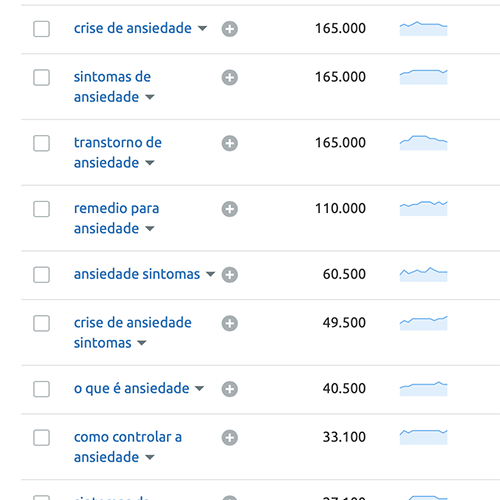Add 'sintomas de ansiedade' using plus icon
This screenshot has width=500, height=500.
click(230, 78)
